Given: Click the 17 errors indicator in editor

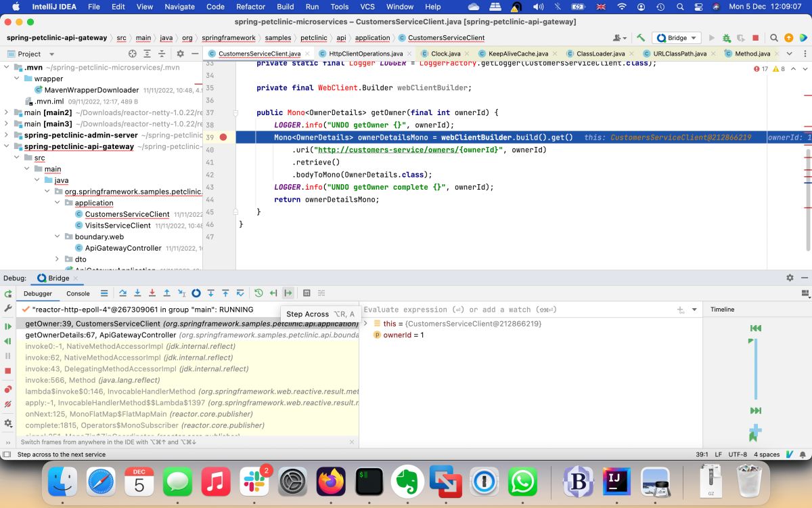Looking at the screenshot, I should (x=761, y=68).
